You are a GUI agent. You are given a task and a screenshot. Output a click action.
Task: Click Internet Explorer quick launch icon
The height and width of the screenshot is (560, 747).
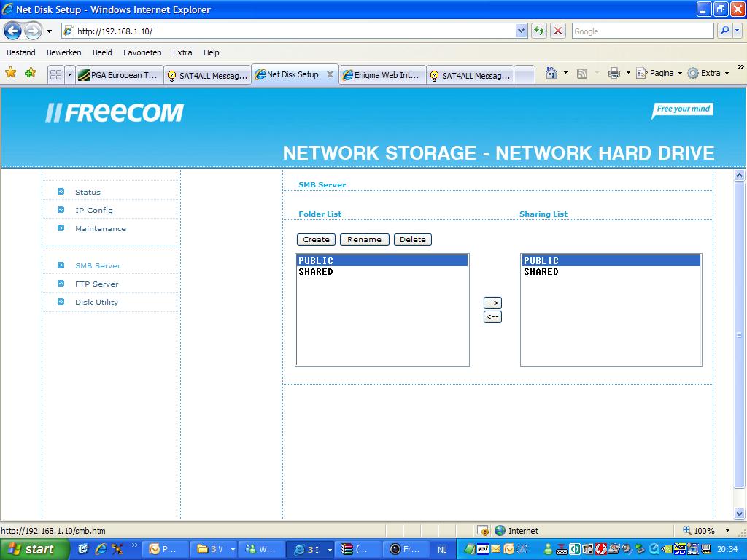[101, 549]
